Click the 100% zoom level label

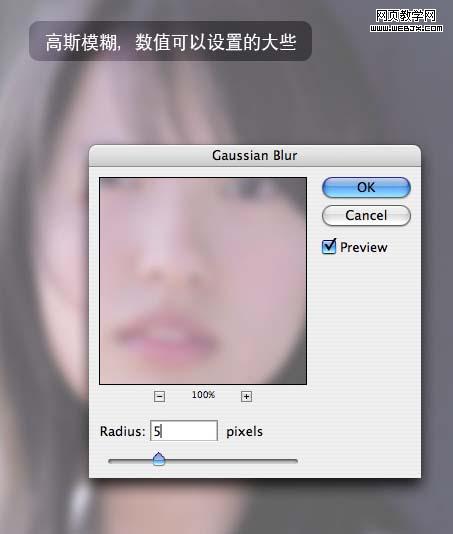point(203,395)
